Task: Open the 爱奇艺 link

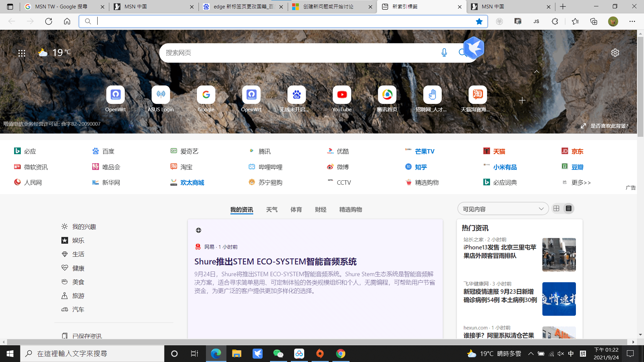Action: click(x=189, y=152)
